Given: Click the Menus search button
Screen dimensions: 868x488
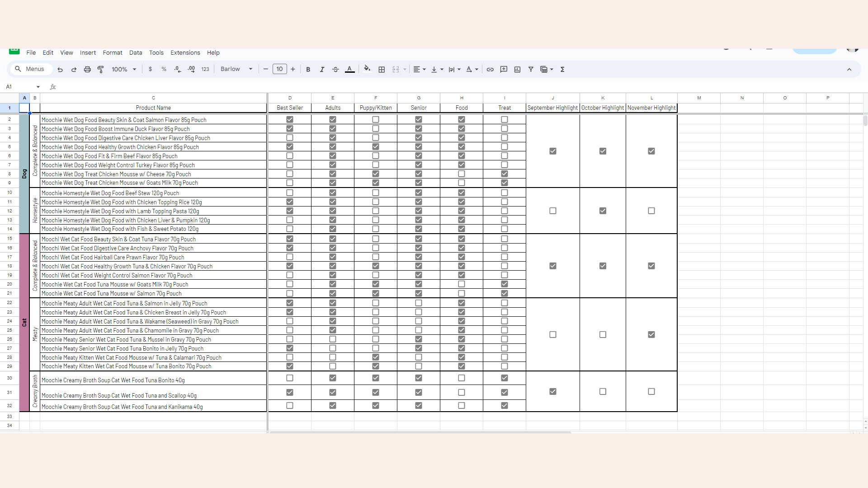Looking at the screenshot, I should point(30,69).
